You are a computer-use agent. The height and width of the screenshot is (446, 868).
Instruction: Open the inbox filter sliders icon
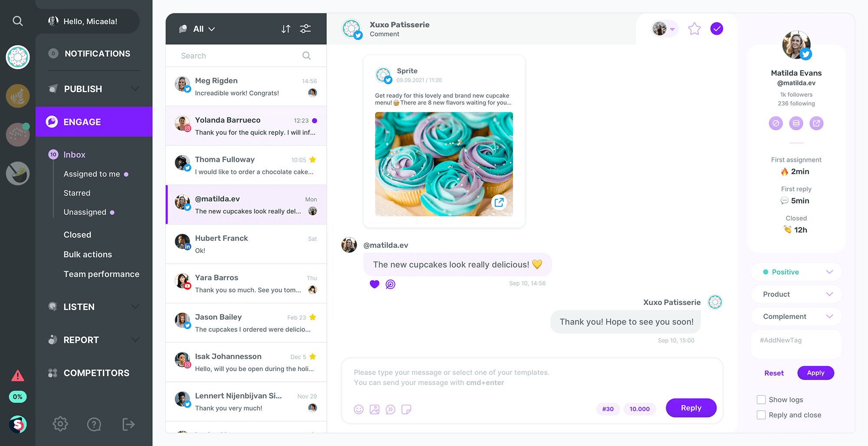306,29
